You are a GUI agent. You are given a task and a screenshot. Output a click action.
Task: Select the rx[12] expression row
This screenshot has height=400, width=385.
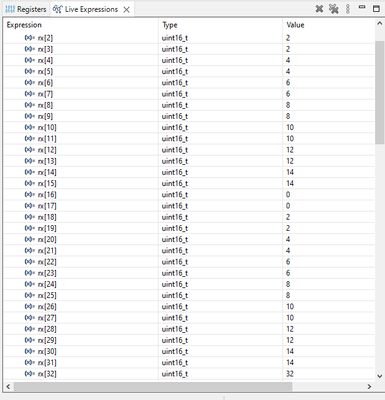(x=189, y=150)
